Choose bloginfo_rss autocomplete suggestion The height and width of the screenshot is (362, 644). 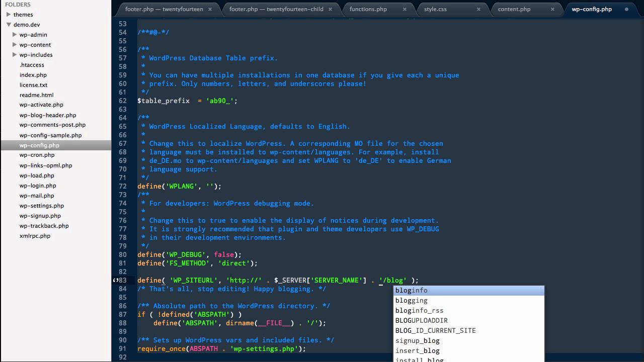pos(468,310)
